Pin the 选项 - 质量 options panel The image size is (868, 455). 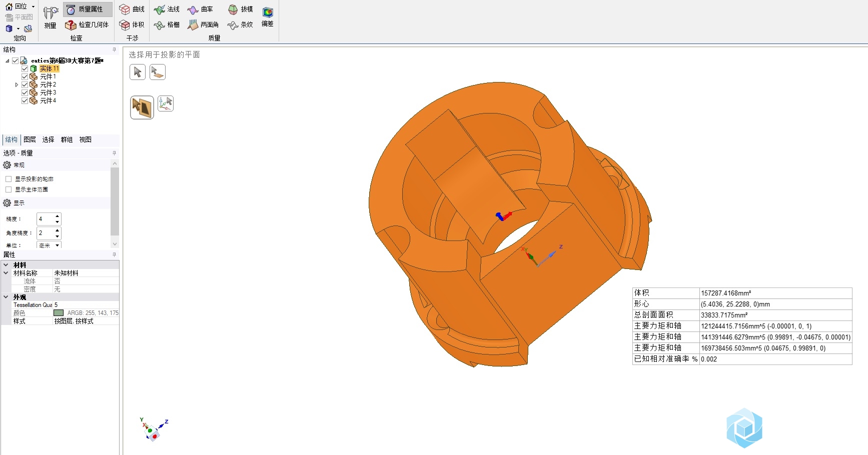coord(114,153)
